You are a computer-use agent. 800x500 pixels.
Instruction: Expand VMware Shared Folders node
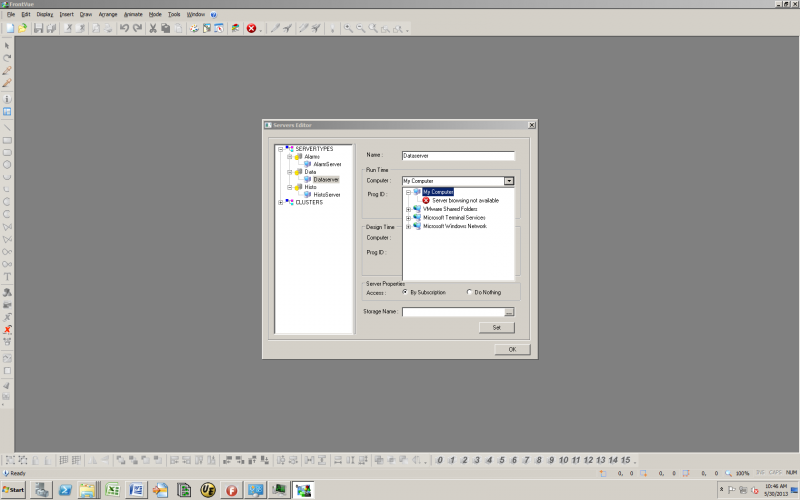click(408, 210)
